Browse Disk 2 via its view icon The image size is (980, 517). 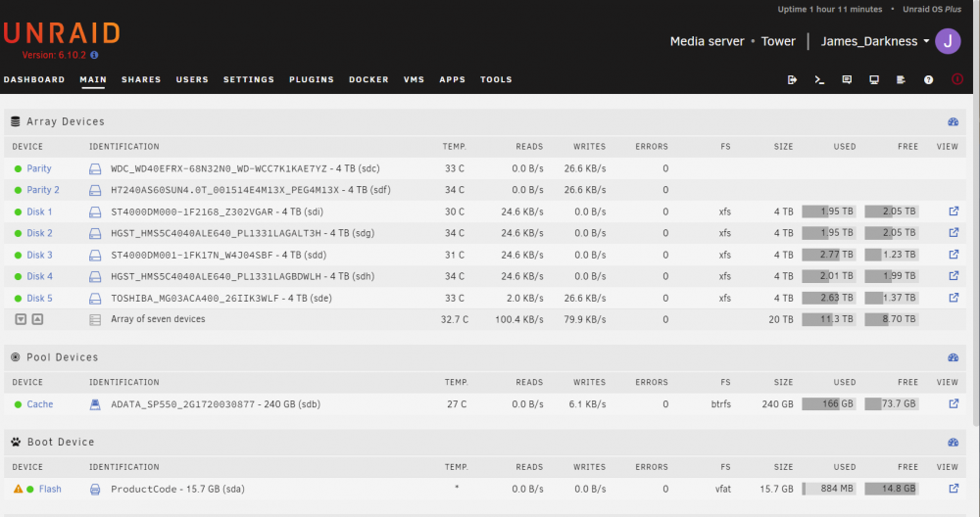click(x=954, y=232)
